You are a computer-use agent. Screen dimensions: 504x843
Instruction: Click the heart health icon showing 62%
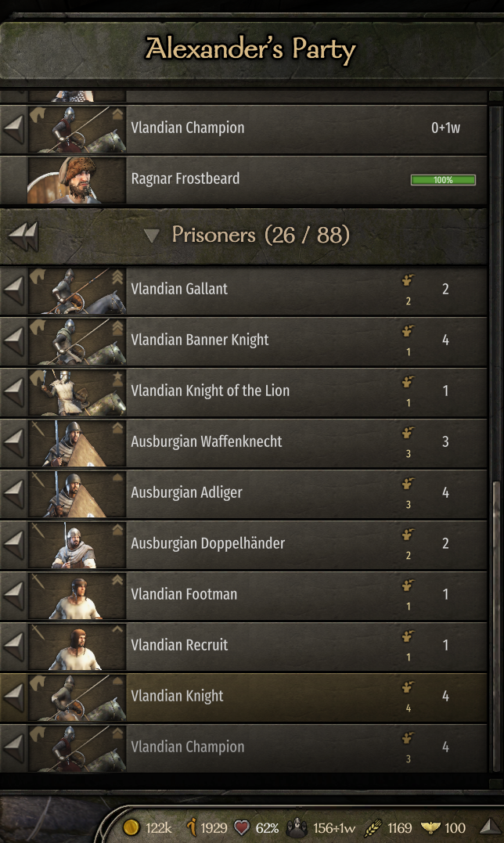tap(243, 827)
